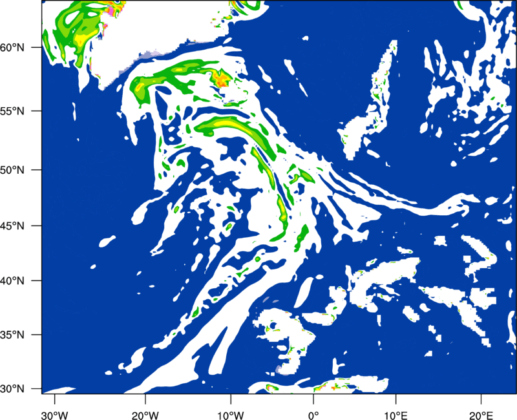
Task: Click the axis tick mark above 30°W
Action: point(55,399)
